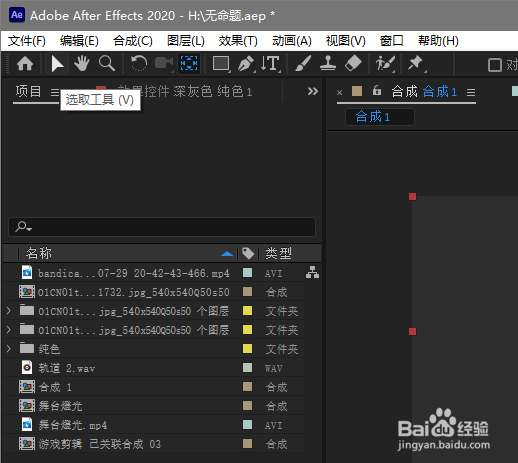Open the 效果(T) menu
Image resolution: width=518 pixels, height=463 pixels.
238,41
